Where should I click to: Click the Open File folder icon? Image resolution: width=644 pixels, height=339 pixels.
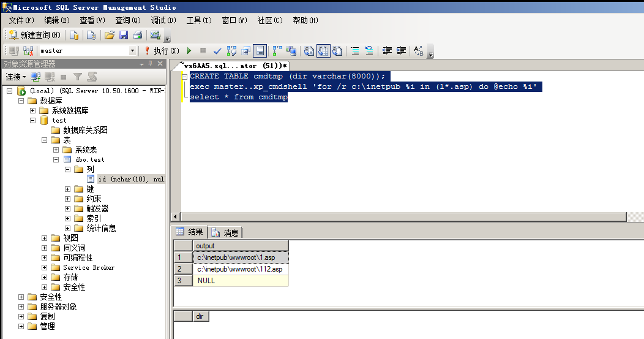click(x=109, y=36)
